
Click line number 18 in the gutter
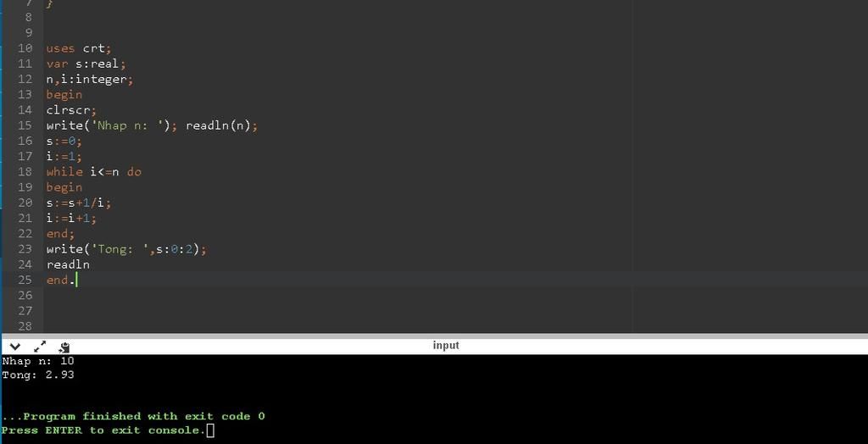tap(25, 172)
